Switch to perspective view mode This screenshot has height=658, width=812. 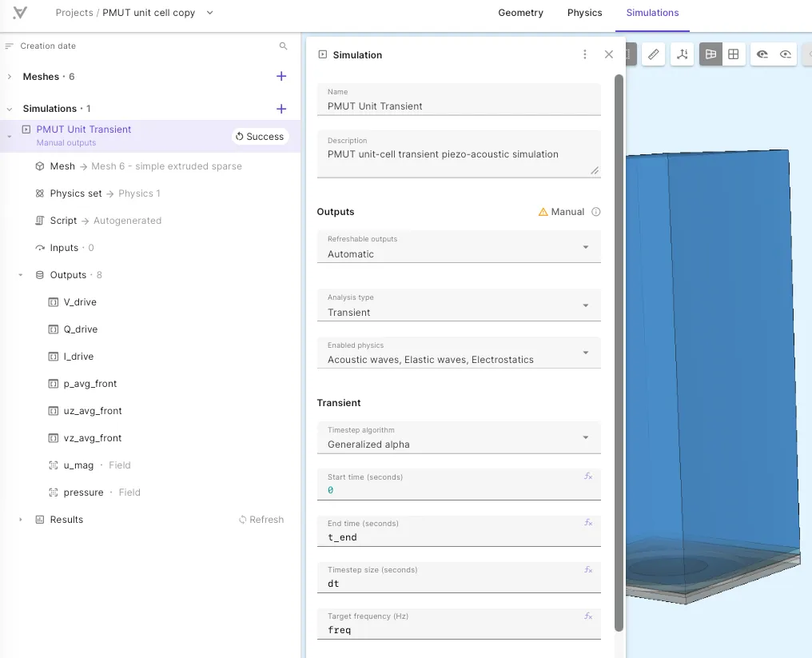tap(710, 54)
